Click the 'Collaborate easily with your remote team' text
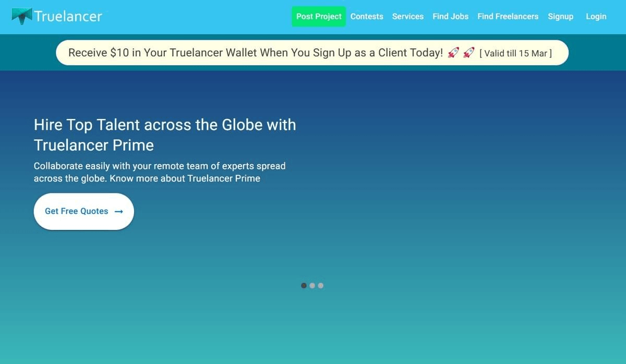The width and height of the screenshot is (626, 364). pyautogui.click(x=160, y=172)
